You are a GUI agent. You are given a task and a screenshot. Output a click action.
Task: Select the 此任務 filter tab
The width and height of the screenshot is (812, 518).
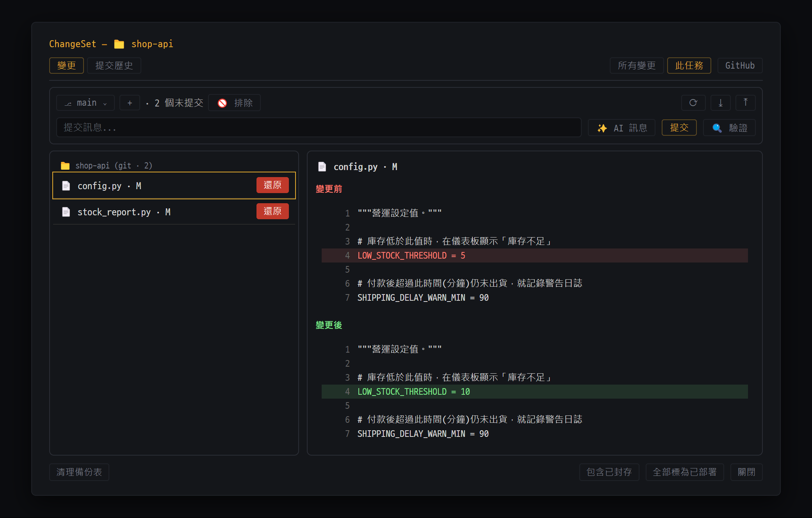click(x=689, y=66)
